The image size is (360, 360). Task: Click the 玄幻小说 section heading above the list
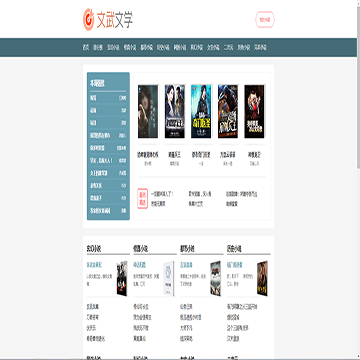pyautogui.click(x=94, y=249)
